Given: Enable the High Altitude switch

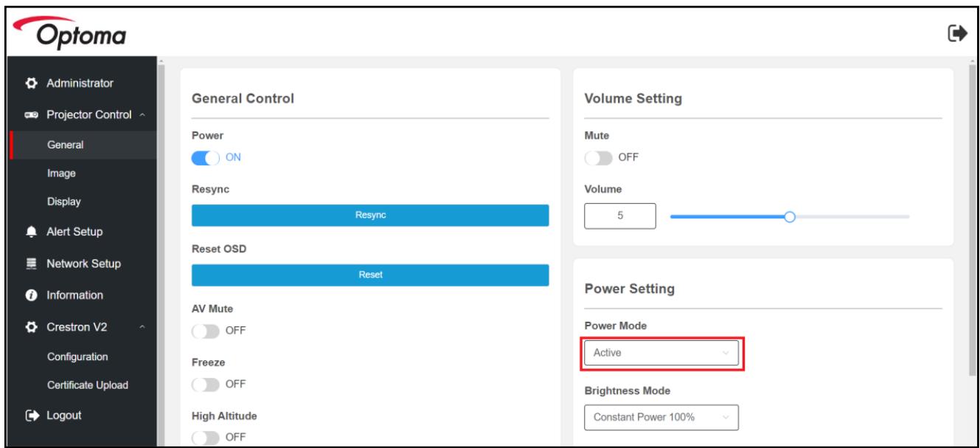Looking at the screenshot, I should point(204,437).
